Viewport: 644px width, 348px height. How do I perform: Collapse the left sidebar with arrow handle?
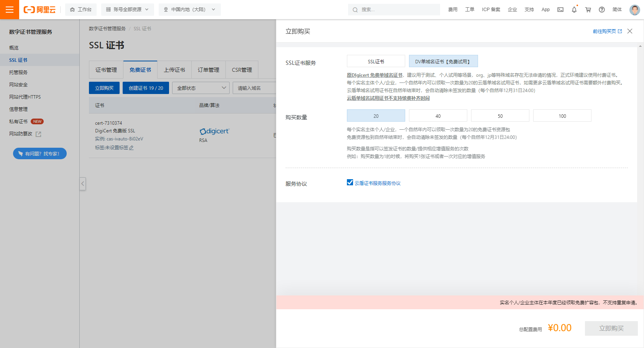[x=82, y=184]
